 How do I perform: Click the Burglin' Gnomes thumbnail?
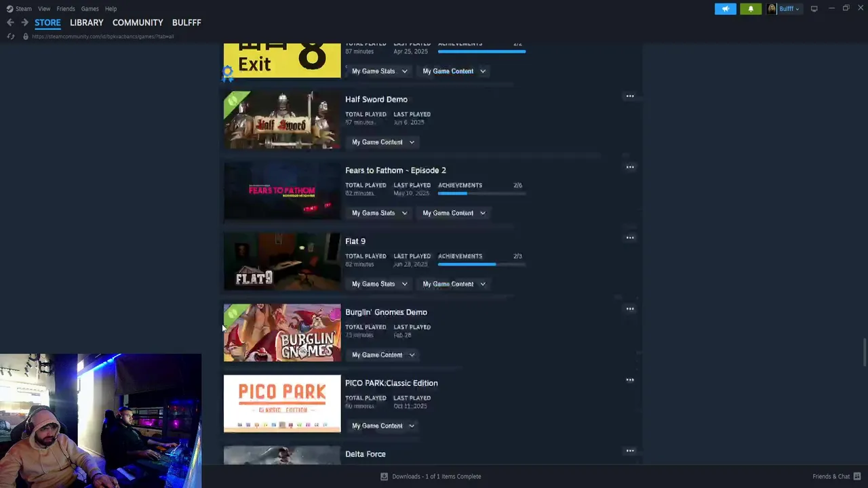click(x=282, y=333)
